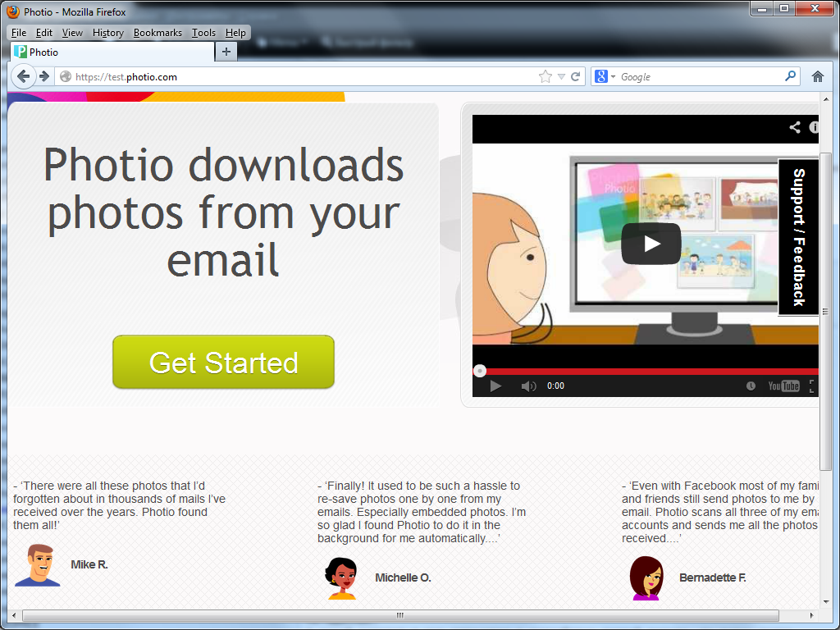840x630 pixels.
Task: Click the video progress bar scrubber
Action: click(480, 371)
